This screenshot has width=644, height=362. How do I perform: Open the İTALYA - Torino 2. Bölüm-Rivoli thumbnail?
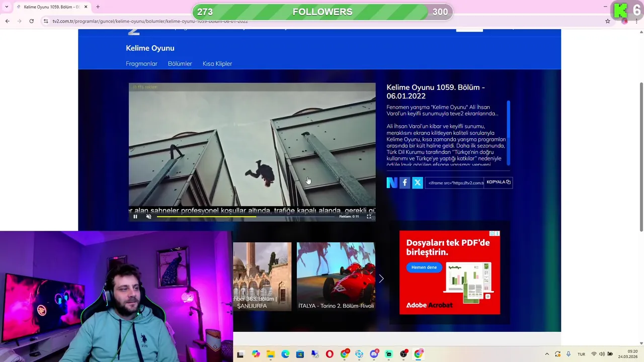point(336,276)
